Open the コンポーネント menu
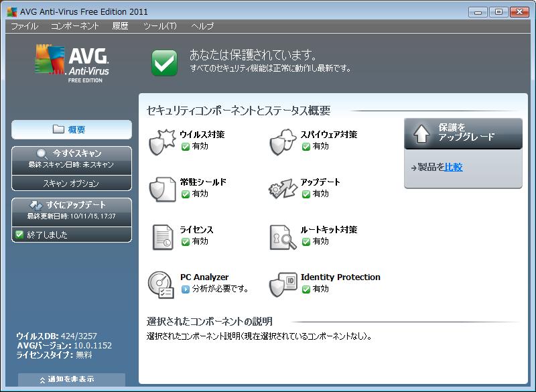The width and height of the screenshot is (536, 392). point(75,26)
